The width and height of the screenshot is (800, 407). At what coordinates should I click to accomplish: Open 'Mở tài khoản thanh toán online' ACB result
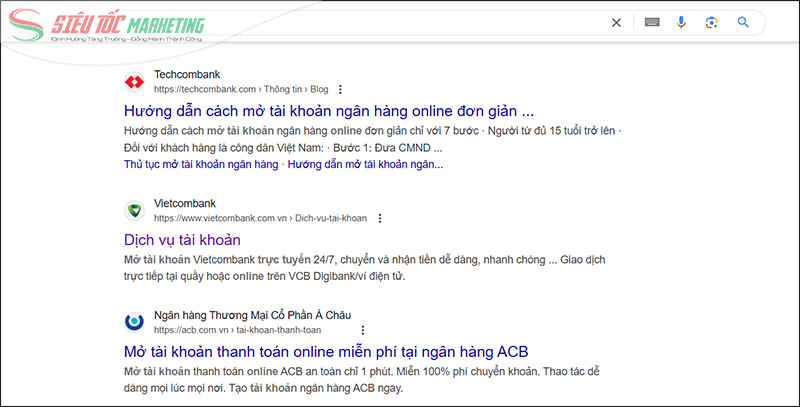325,351
